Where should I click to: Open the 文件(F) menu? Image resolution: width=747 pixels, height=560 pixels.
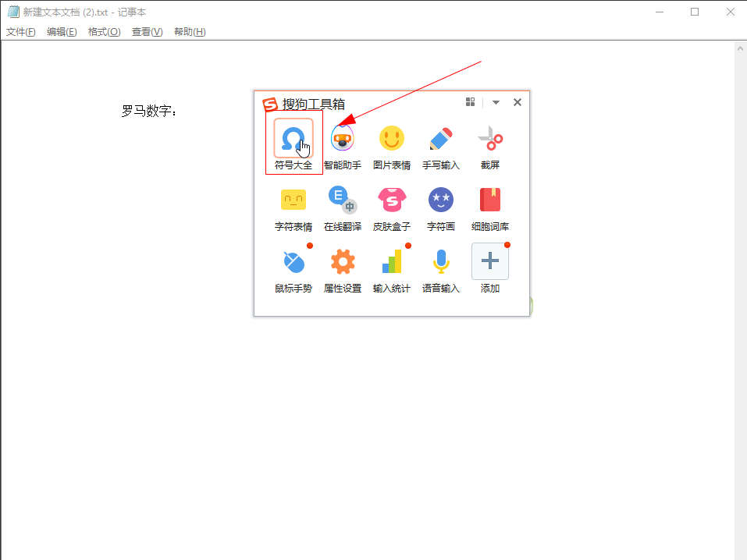[x=20, y=32]
